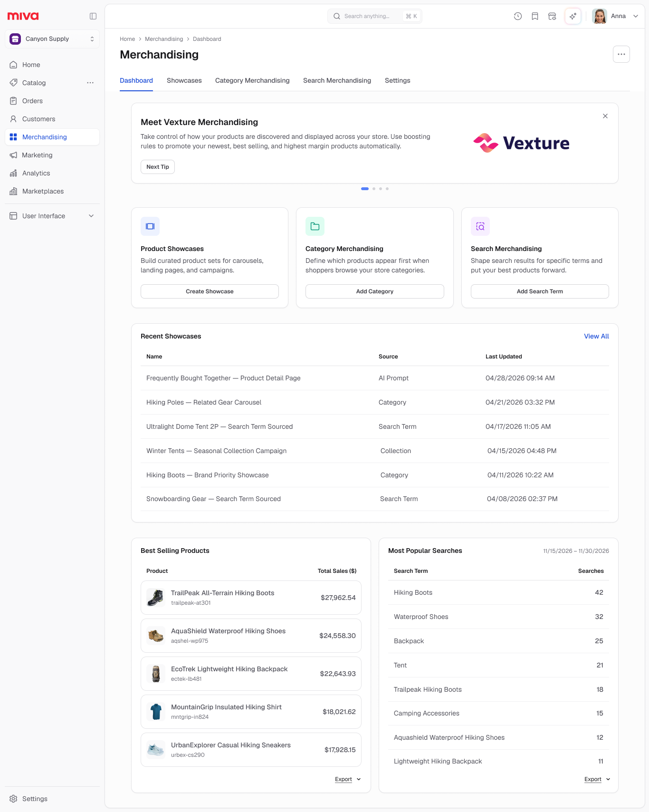Open Hiking Poles — Related Gear Carousel
649x812 pixels.
(375, 402)
